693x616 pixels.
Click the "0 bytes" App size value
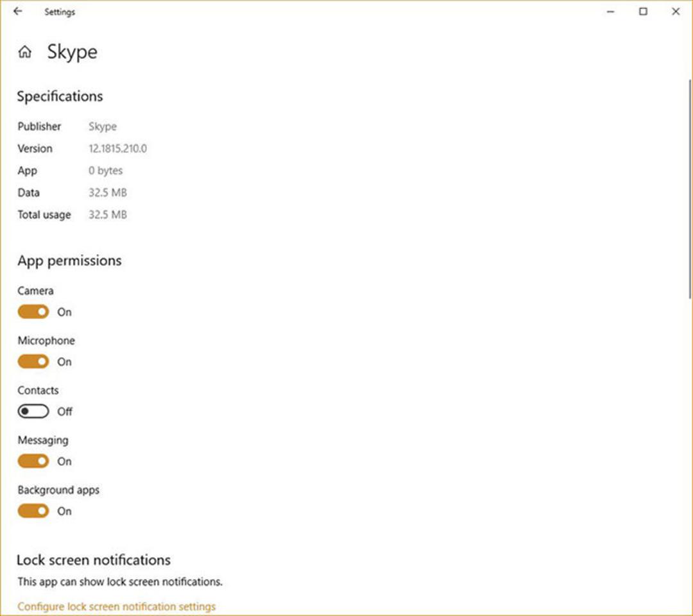click(x=106, y=171)
